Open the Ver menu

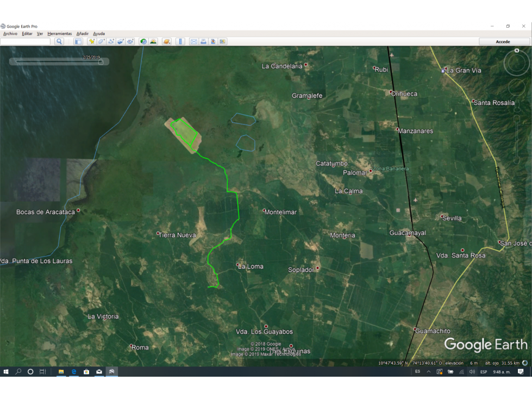40,34
